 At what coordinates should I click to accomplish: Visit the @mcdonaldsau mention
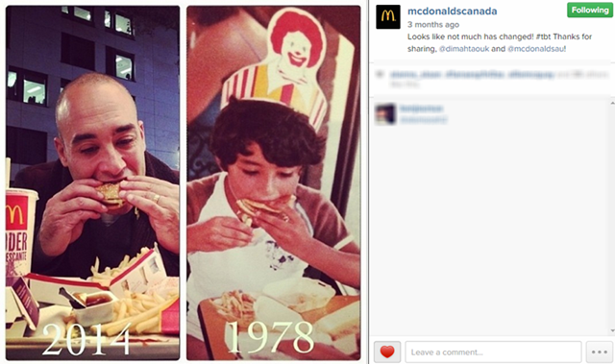pyautogui.click(x=536, y=49)
